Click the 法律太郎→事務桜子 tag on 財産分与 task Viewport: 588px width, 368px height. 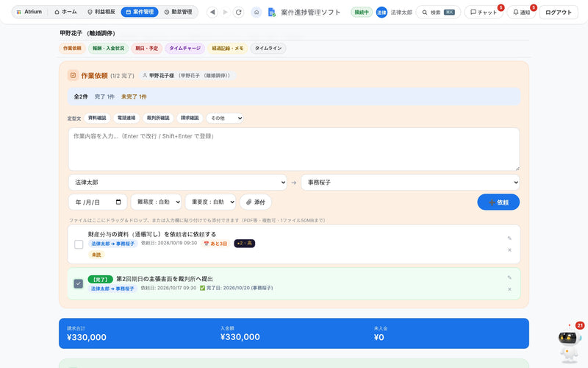click(x=113, y=244)
